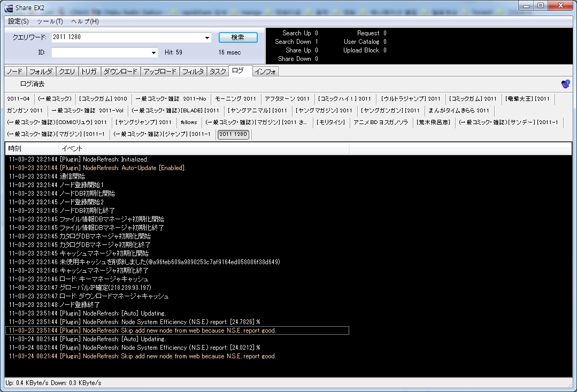This screenshot has width=577, height=392.
Task: Open the ツール(T) menu
Action: [x=50, y=21]
